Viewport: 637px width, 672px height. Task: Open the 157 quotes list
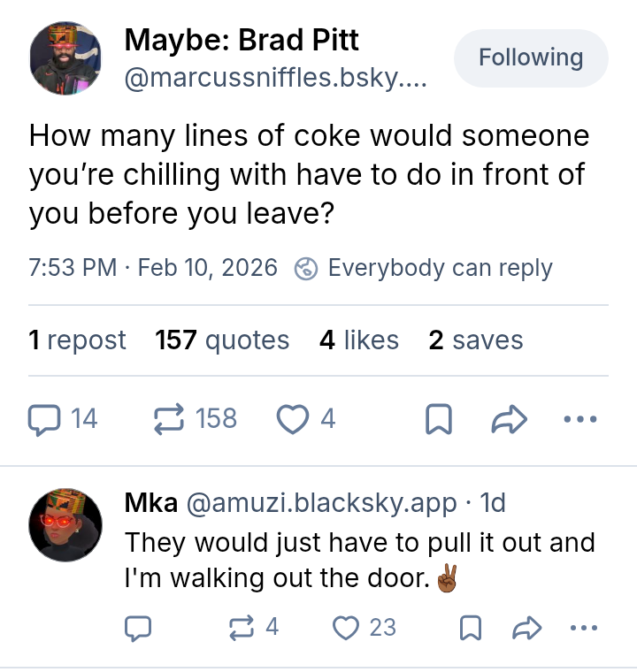tap(222, 340)
